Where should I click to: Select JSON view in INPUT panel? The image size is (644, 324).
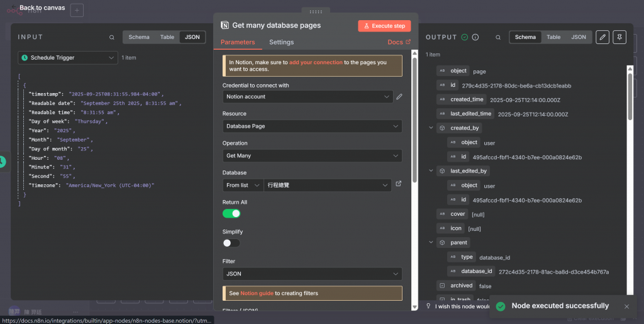pyautogui.click(x=192, y=37)
